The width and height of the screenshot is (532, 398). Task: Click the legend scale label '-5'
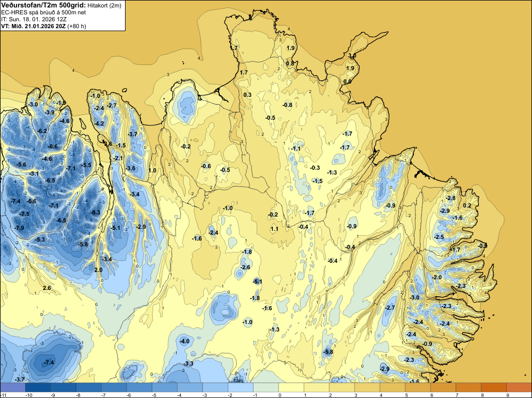pyautogui.click(x=154, y=395)
